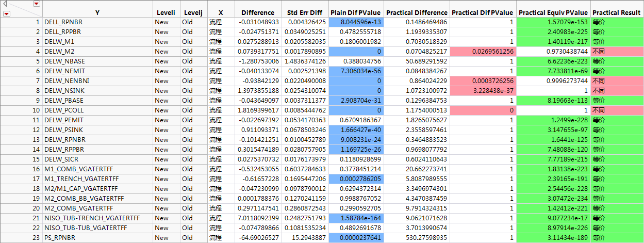Screen dimensions: 644x243
Task: Click the green cell 1.57079e-153
Action: [554, 22]
